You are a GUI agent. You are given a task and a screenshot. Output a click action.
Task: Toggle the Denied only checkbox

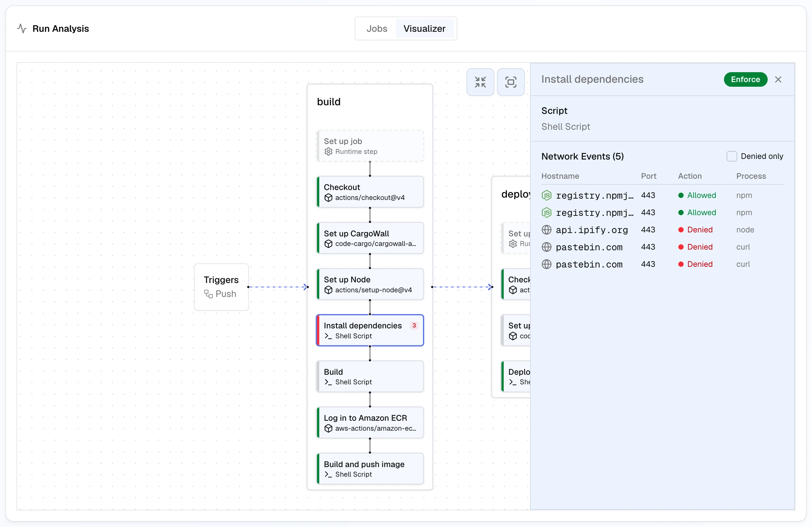(x=732, y=156)
